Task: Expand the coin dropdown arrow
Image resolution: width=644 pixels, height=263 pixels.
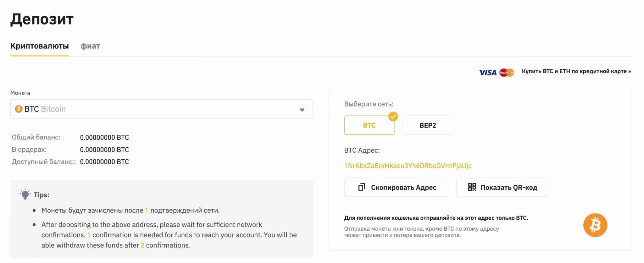Action: pos(302,110)
